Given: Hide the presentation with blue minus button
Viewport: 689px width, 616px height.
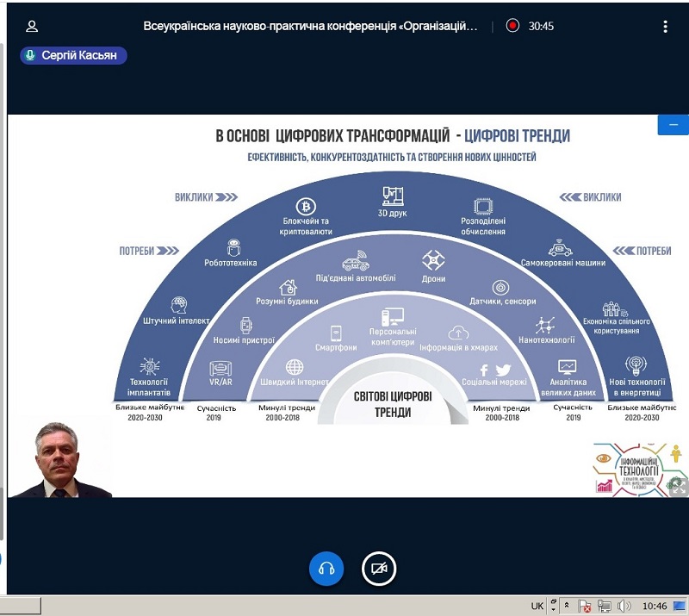Looking at the screenshot, I should coord(672,125).
